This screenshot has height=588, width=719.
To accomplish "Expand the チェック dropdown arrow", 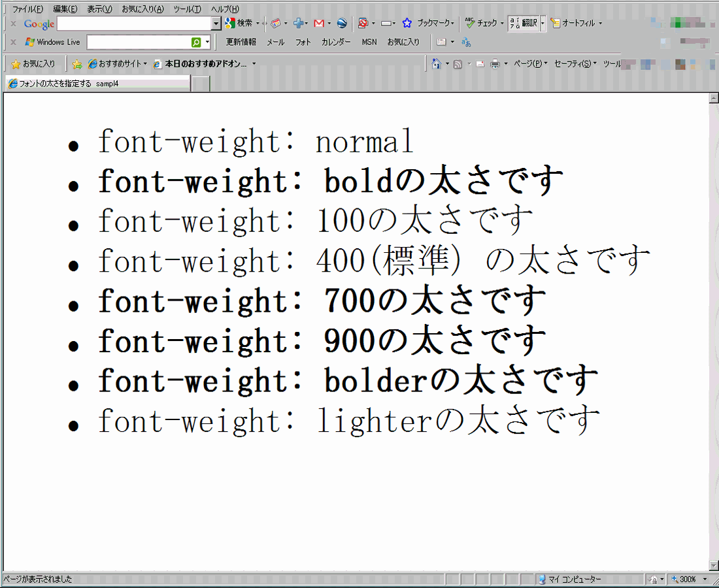I will (502, 23).
